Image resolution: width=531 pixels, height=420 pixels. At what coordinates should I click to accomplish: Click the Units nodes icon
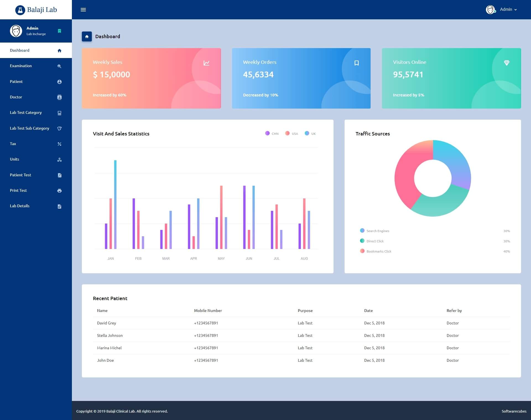coord(59,160)
